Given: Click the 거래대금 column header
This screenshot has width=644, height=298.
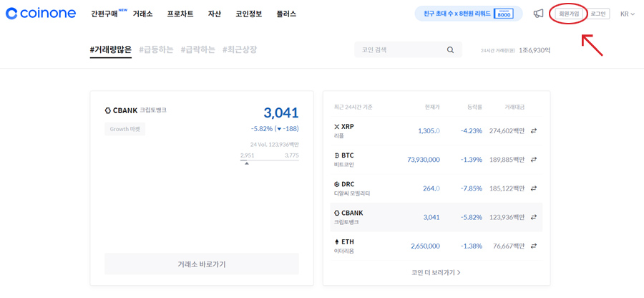Looking at the screenshot, I should (x=514, y=107).
